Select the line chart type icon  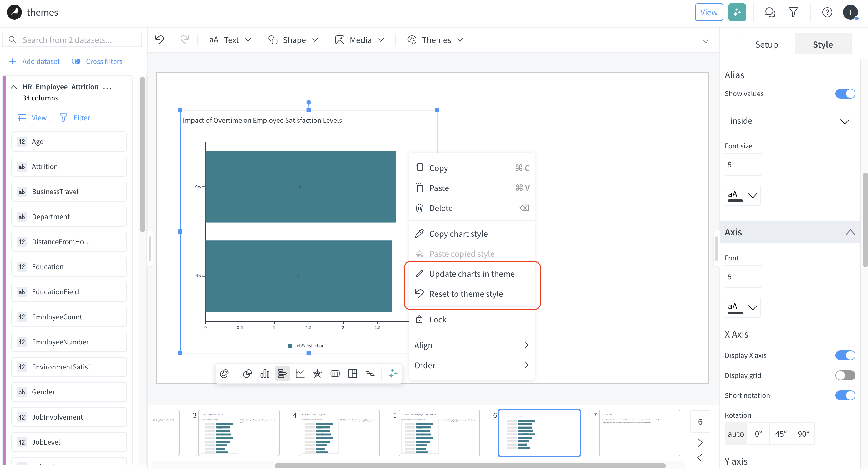point(300,373)
